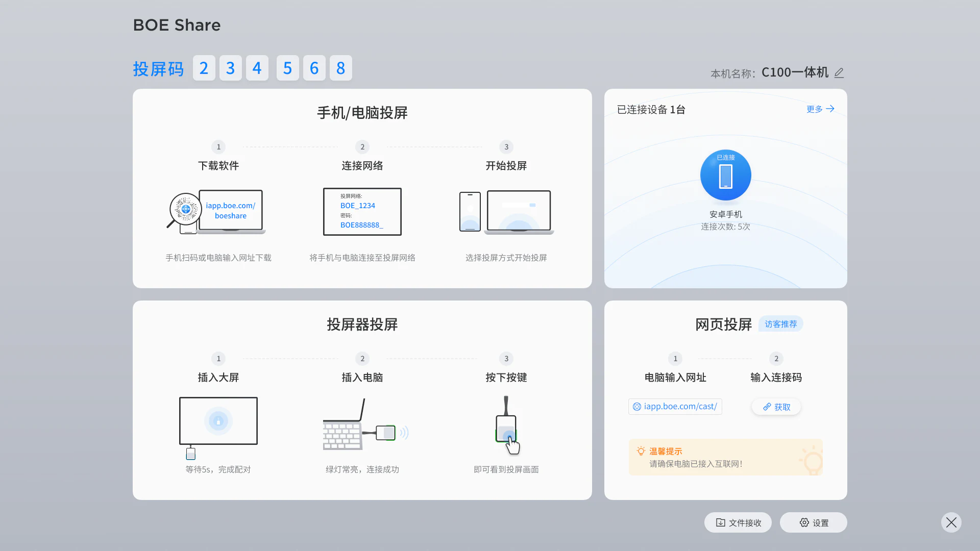The height and width of the screenshot is (551, 980).
Task: Click the 绿灯常亮，连接成功 caption
Action: pyautogui.click(x=362, y=469)
